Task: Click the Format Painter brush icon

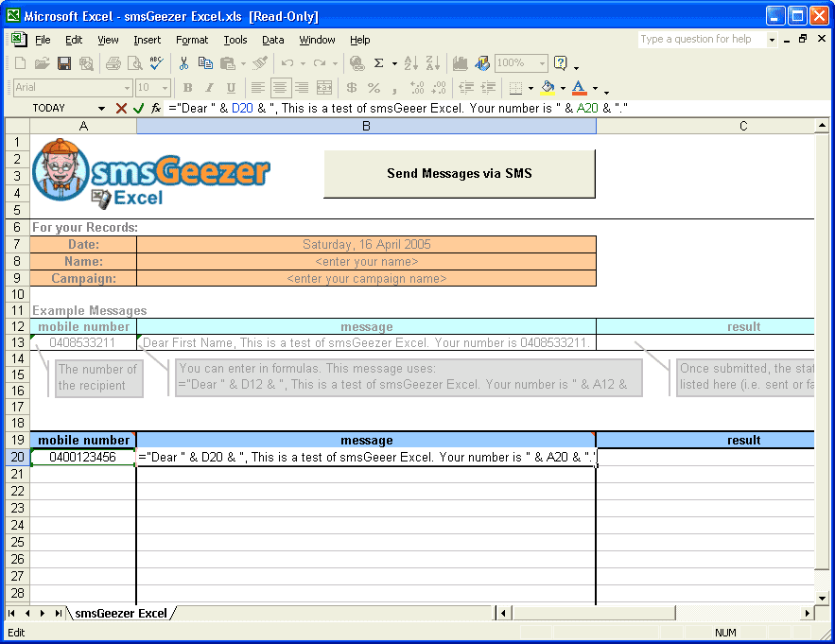Action: (260, 63)
